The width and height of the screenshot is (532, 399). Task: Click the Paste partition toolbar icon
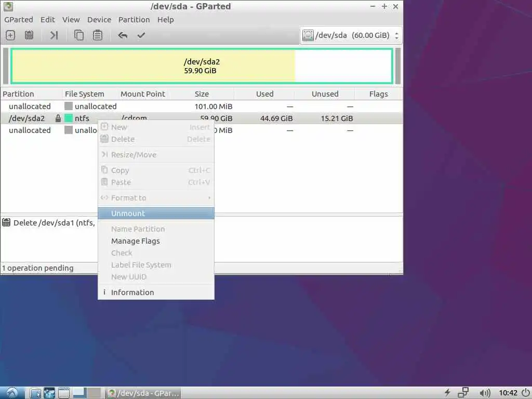98,35
